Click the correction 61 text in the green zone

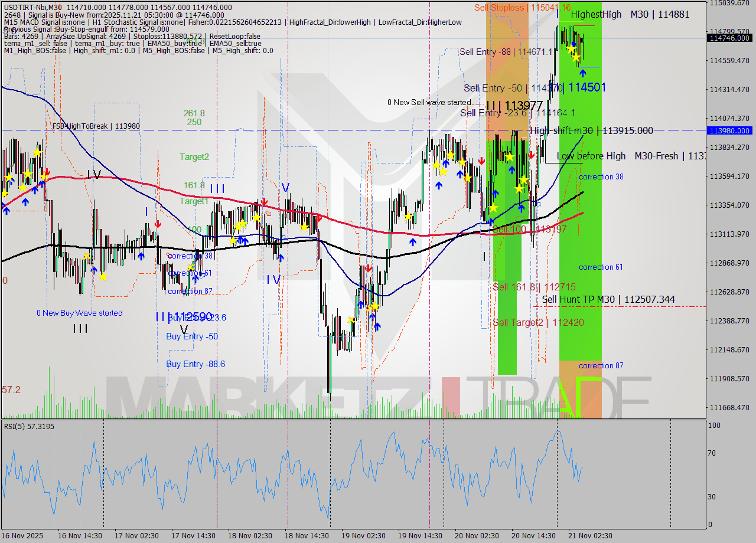[x=601, y=267]
